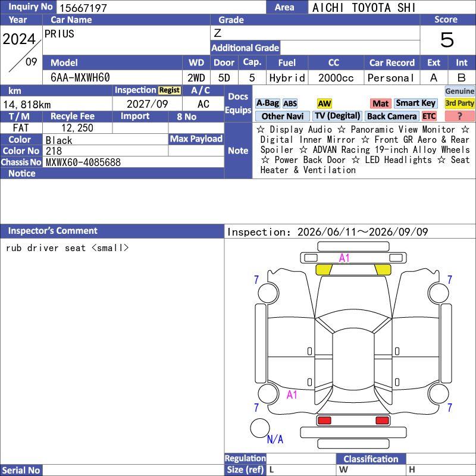Image resolution: width=476 pixels, height=476 pixels.
Task: Select the Docs Equips header cell
Action: point(238,104)
